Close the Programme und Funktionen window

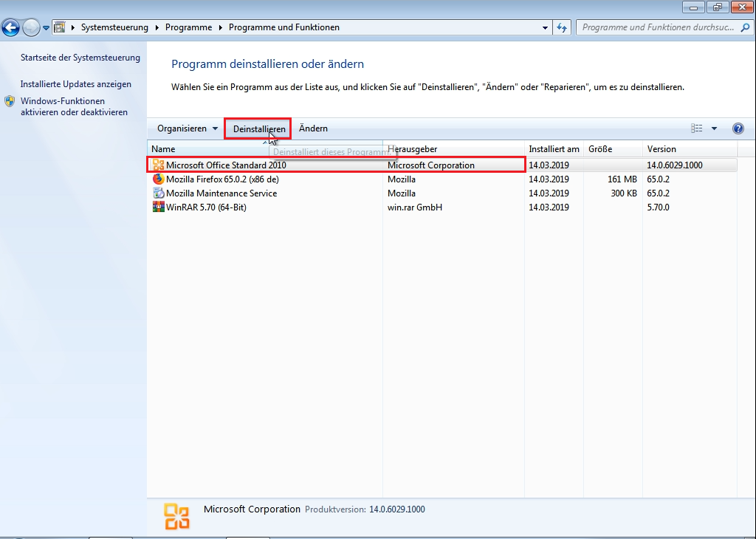tap(743, 7)
